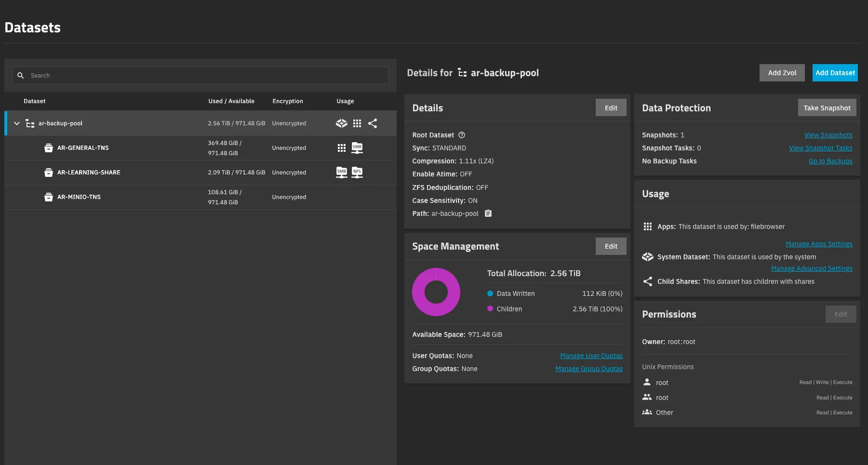Click the child shares icon on ar-backup-pool row
868x465 pixels.
(373, 123)
